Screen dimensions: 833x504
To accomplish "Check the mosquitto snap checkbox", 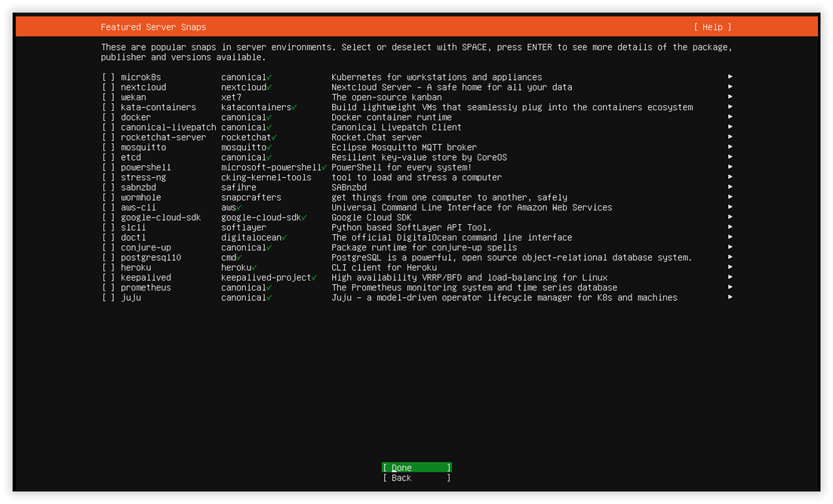I will [109, 147].
